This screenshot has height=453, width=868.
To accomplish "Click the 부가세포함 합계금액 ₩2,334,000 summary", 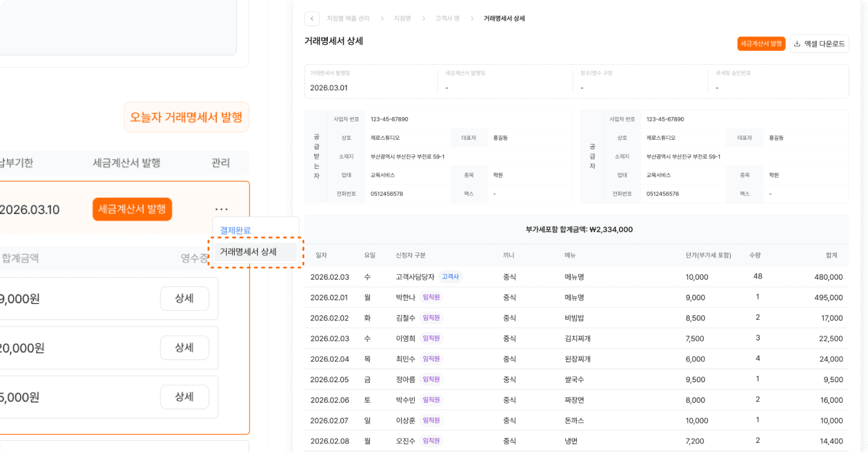I will click(x=579, y=229).
